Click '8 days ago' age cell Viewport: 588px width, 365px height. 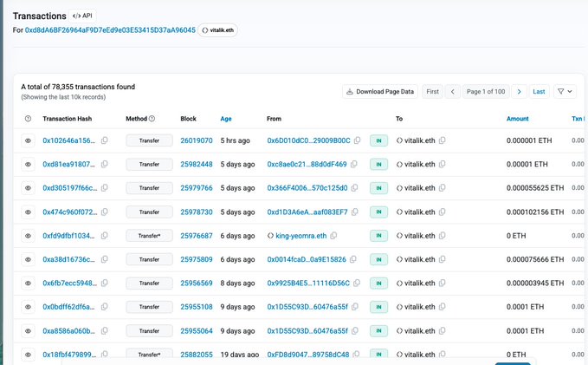(238, 284)
